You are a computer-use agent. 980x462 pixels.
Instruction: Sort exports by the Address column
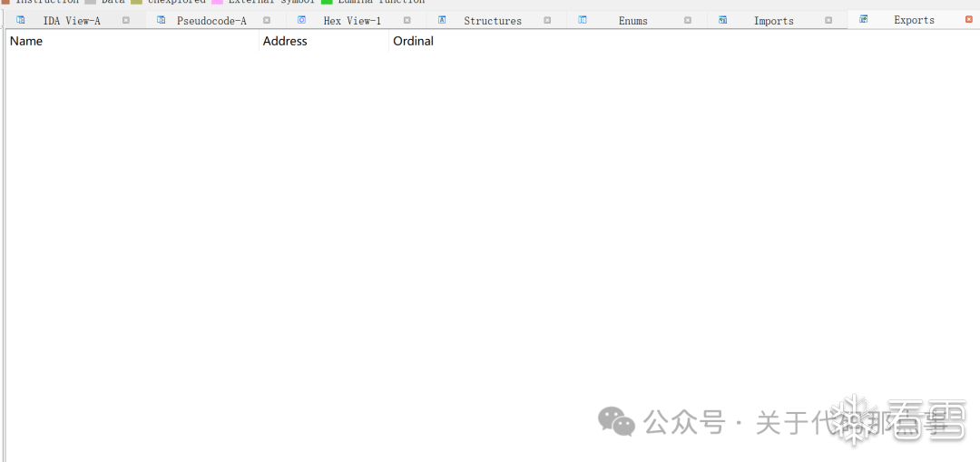324,41
